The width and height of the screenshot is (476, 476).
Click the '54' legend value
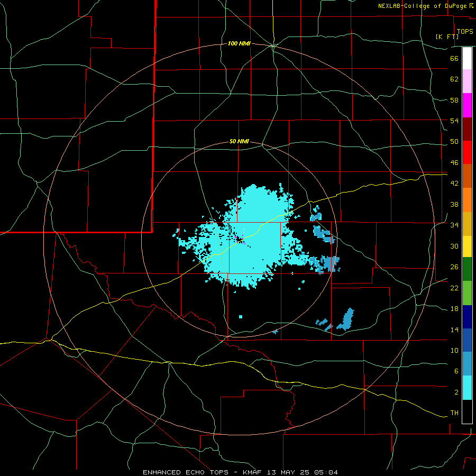pyautogui.click(x=454, y=121)
